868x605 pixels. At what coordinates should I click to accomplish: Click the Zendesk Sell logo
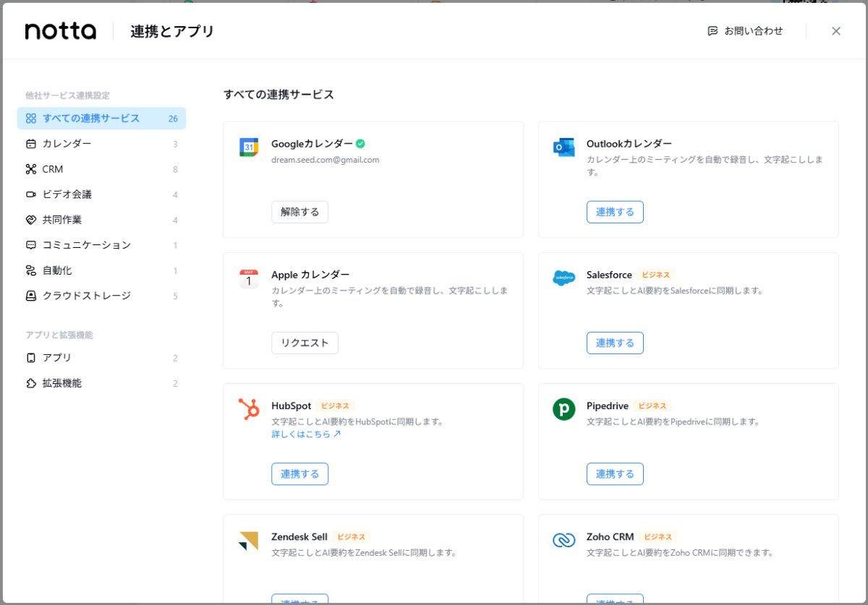click(249, 541)
